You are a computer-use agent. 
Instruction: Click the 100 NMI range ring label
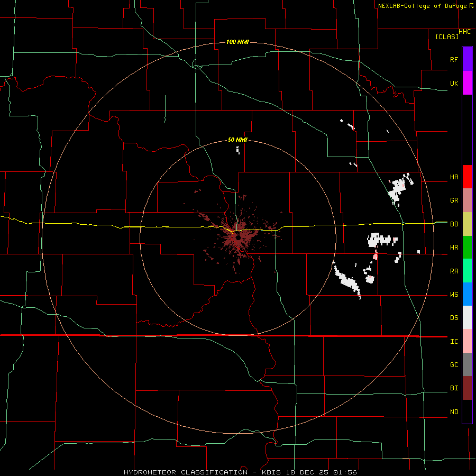click(237, 42)
